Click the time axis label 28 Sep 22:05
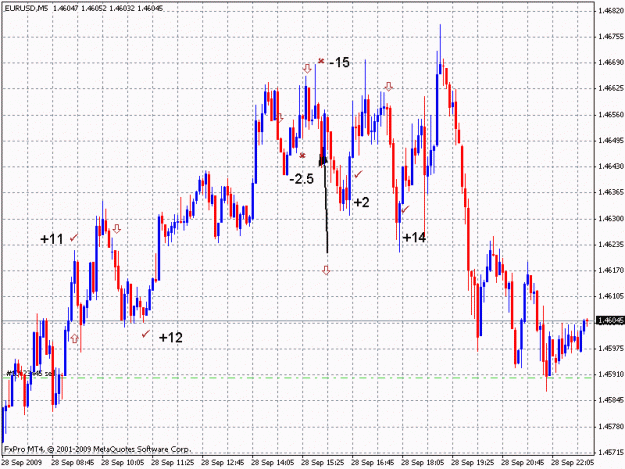Image resolution: width=625 pixels, height=469 pixels. point(573,463)
